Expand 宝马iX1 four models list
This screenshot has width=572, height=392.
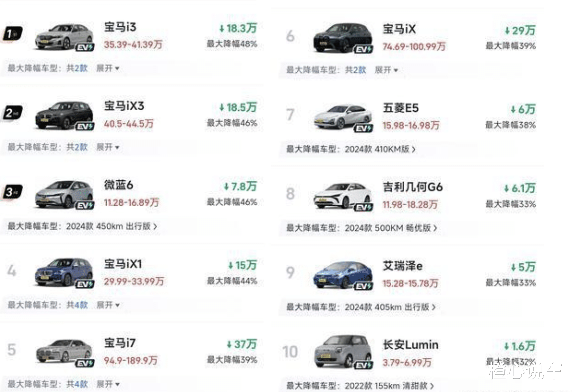pyautogui.click(x=108, y=305)
